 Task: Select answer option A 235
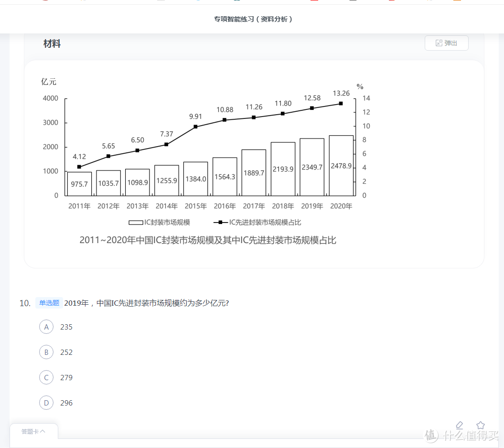pos(46,327)
